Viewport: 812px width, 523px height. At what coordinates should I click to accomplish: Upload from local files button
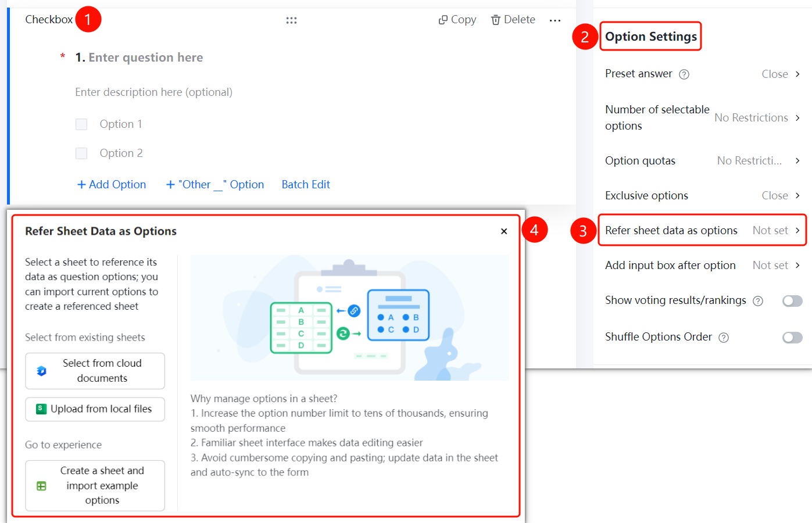click(x=95, y=409)
